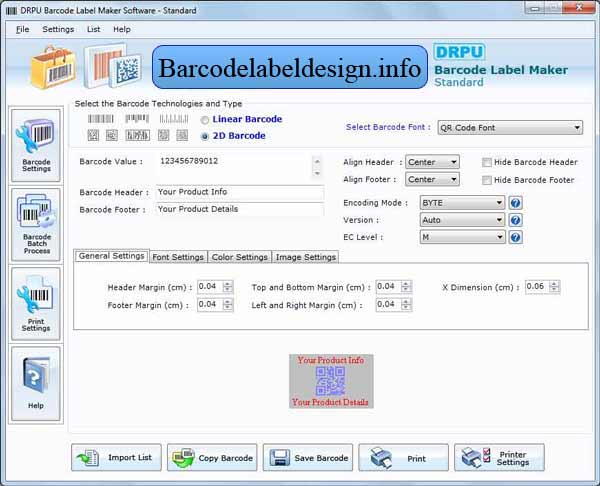Open the Settings menu
600x486 pixels.
coord(58,29)
